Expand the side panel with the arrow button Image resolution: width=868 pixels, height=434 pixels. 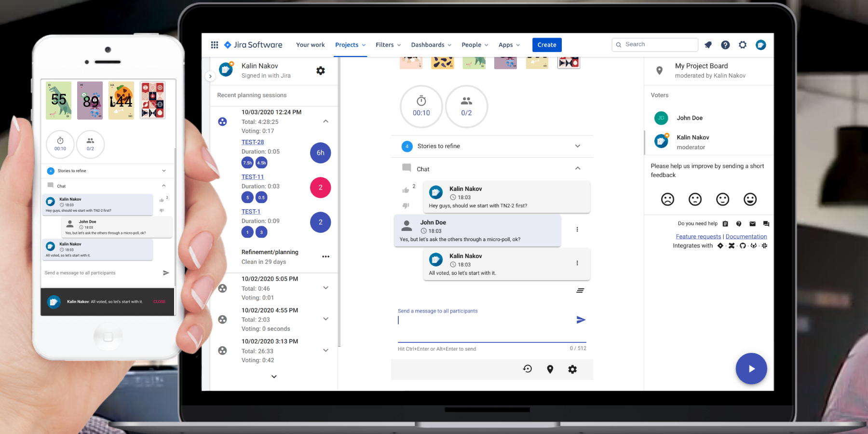(210, 76)
